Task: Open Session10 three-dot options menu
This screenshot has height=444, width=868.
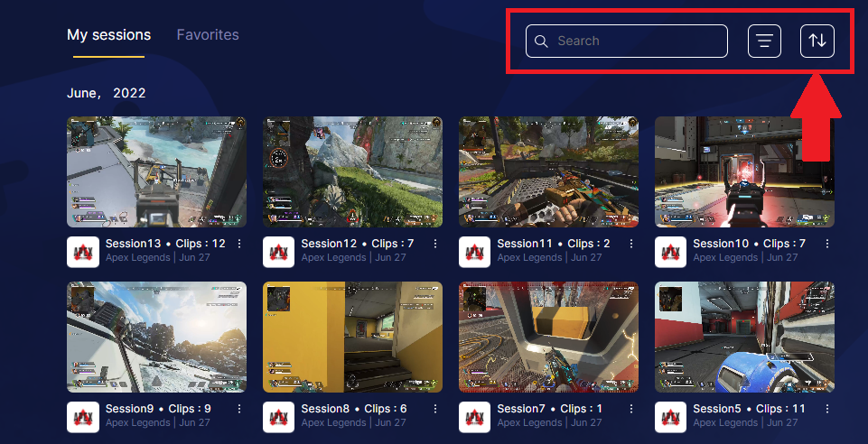Action: point(827,244)
